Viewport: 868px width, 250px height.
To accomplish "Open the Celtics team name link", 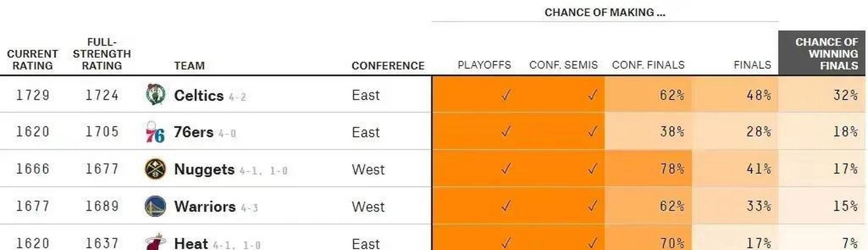I will 199,96.
